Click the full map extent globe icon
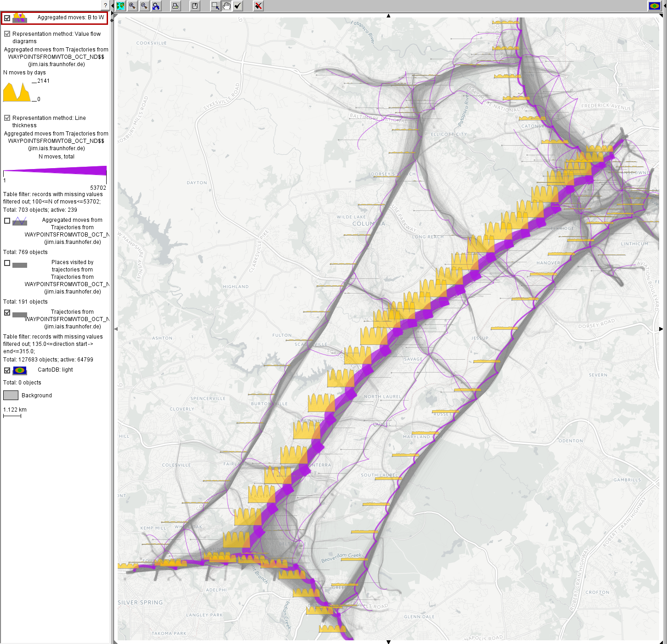 (120, 6)
